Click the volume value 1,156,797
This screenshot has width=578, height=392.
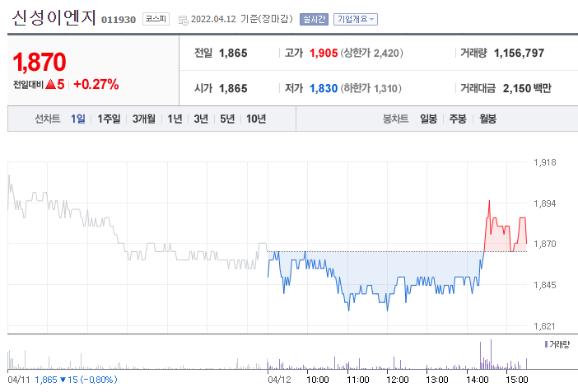[x=519, y=53]
